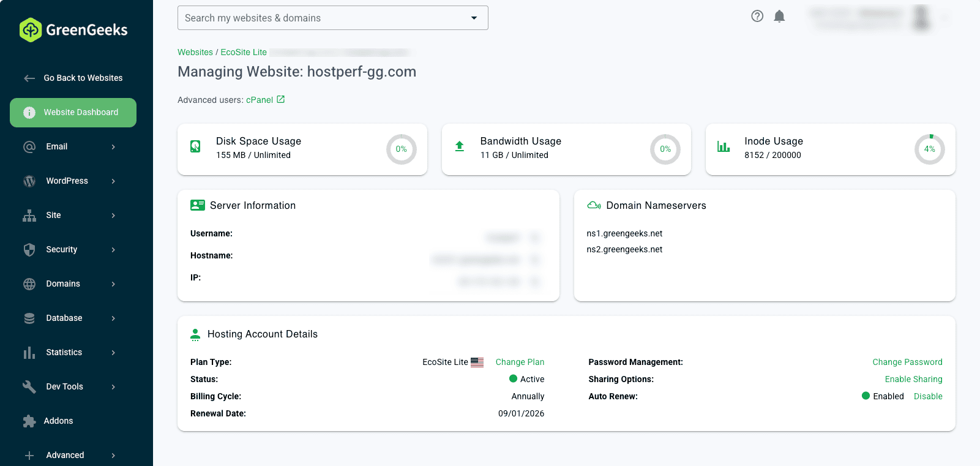Click the cPanel external link icon
The width and height of the screenshot is (980, 466).
[281, 99]
